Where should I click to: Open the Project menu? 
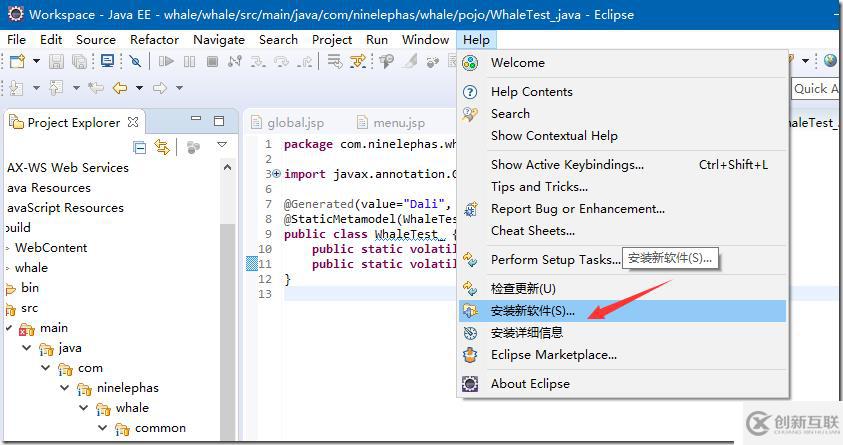pyautogui.click(x=332, y=40)
